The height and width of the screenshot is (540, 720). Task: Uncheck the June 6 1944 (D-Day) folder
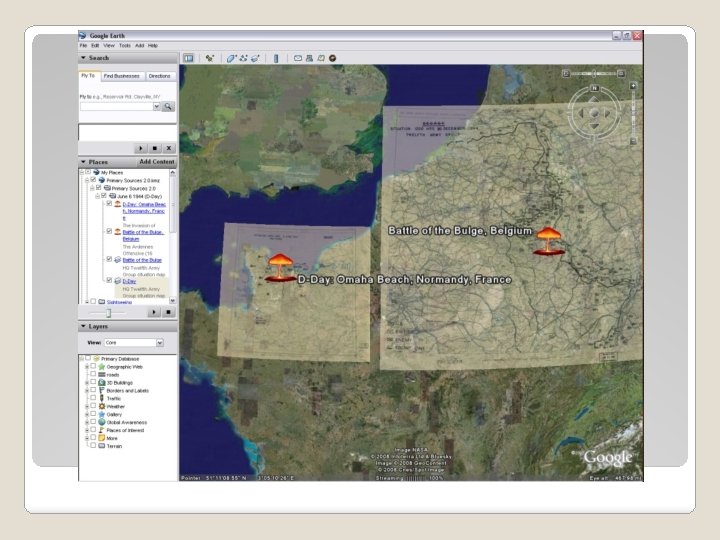(x=103, y=196)
